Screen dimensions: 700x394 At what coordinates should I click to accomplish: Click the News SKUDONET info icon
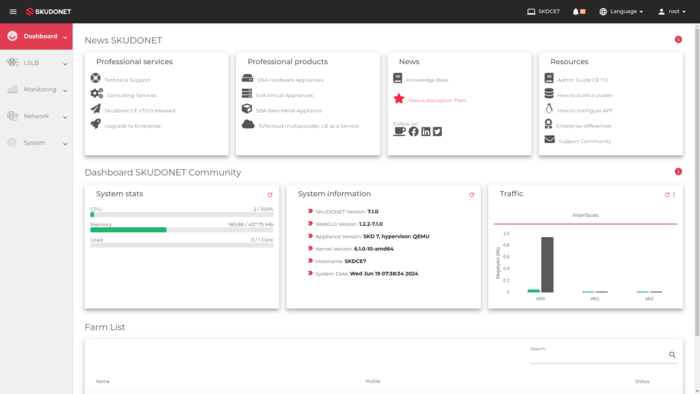click(678, 40)
